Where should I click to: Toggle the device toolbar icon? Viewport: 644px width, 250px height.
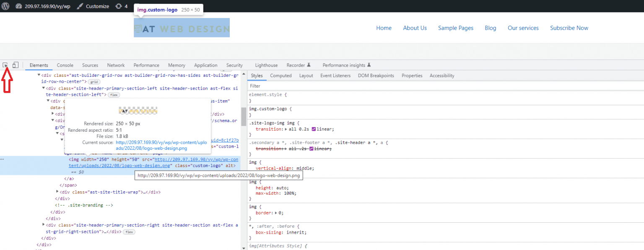[15, 65]
